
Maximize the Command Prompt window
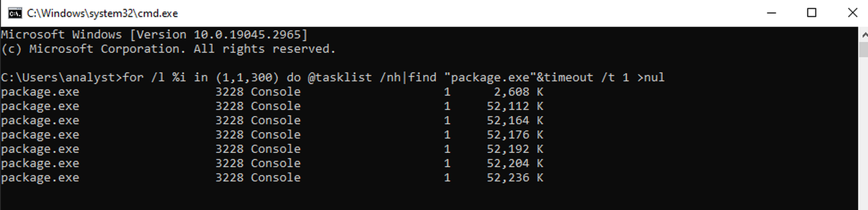tap(812, 13)
